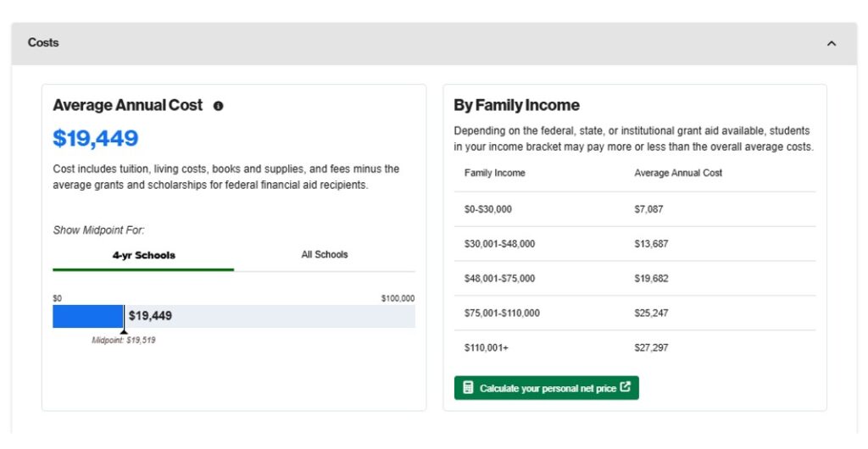Open the info tooltip beside Average Annual Cost
The image size is (868, 449).
tap(219, 106)
